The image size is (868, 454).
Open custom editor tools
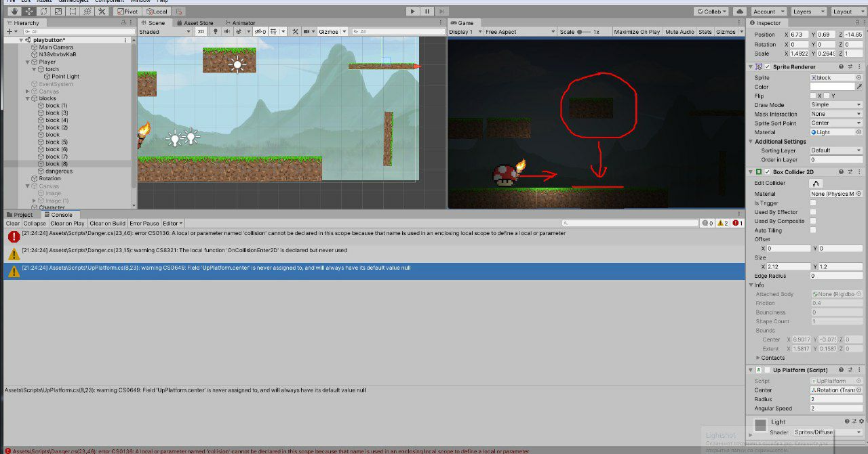[102, 12]
